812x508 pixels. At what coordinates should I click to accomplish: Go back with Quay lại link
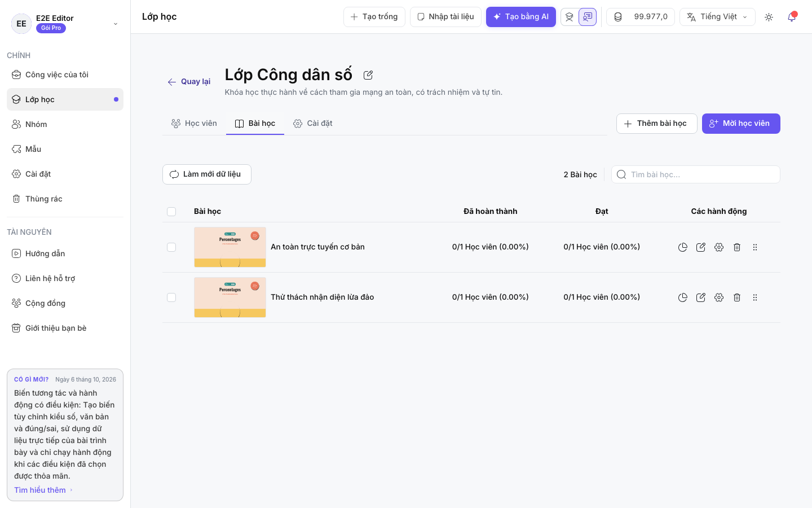[189, 82]
